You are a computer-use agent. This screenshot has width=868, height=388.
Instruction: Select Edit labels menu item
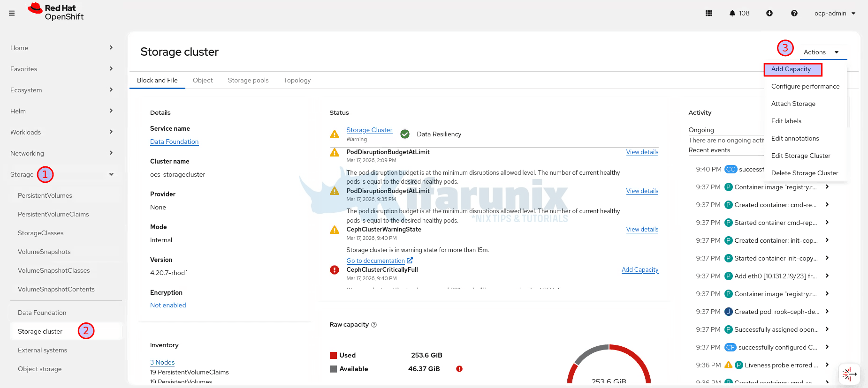click(x=805, y=121)
